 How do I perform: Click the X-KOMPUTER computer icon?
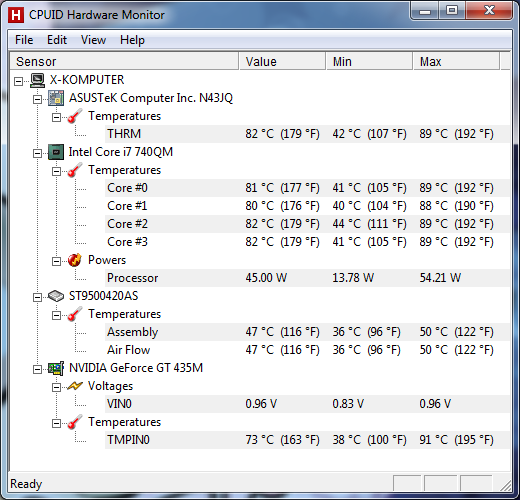pos(37,80)
